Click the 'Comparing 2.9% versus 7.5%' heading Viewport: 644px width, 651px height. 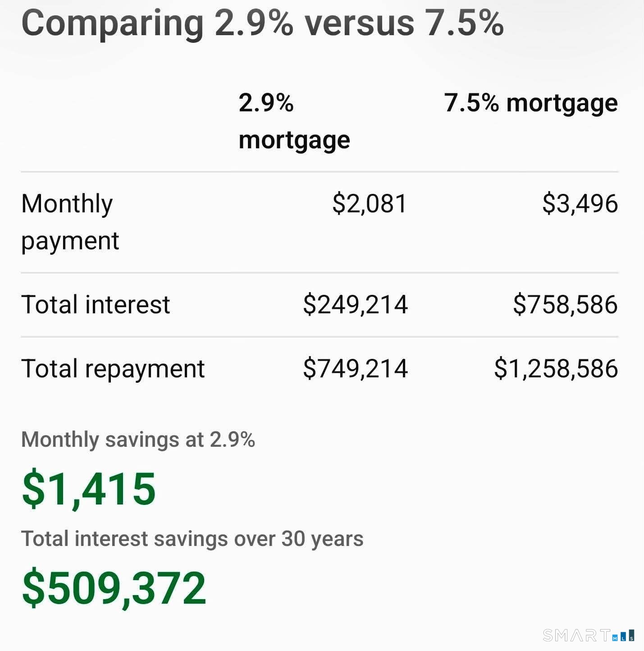click(x=262, y=23)
